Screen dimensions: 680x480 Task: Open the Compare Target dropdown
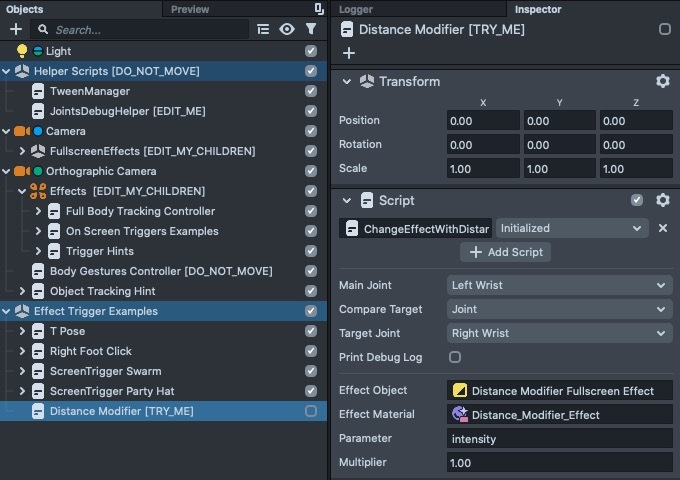click(559, 309)
